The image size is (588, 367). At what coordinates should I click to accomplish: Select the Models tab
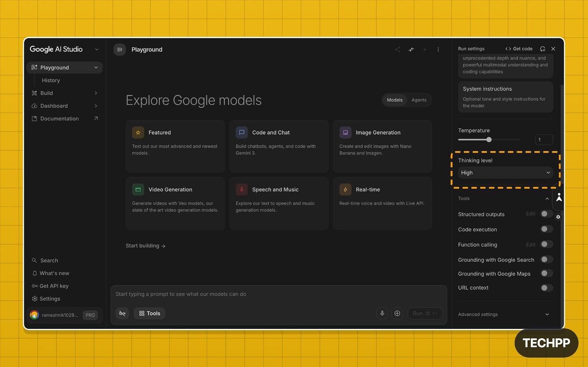pyautogui.click(x=395, y=100)
